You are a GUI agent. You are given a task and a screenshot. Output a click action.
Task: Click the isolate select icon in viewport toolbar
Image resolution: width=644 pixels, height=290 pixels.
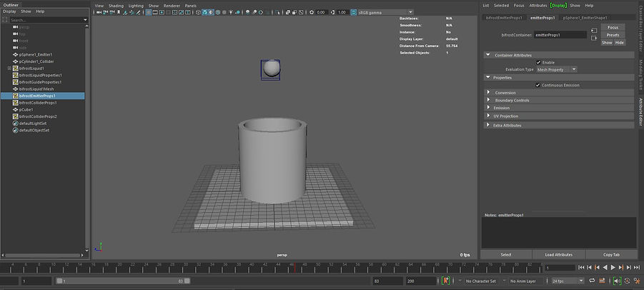pyautogui.click(x=277, y=12)
